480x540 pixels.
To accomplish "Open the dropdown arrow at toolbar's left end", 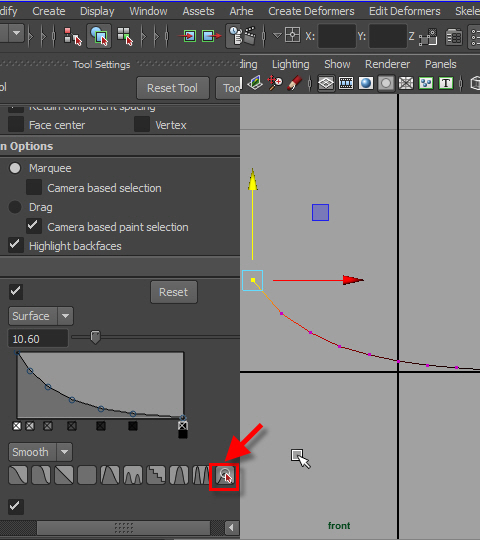I will [x=16, y=34].
